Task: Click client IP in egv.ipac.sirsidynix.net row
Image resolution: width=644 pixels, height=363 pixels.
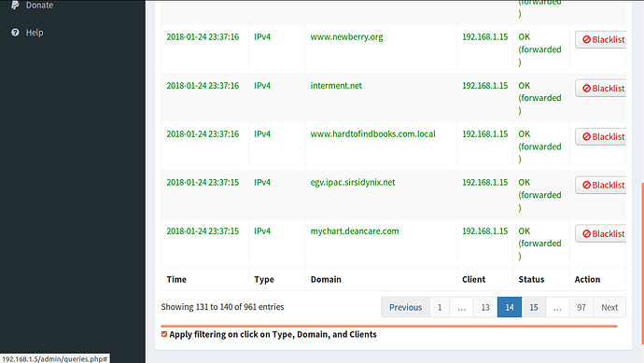Action: pos(485,182)
